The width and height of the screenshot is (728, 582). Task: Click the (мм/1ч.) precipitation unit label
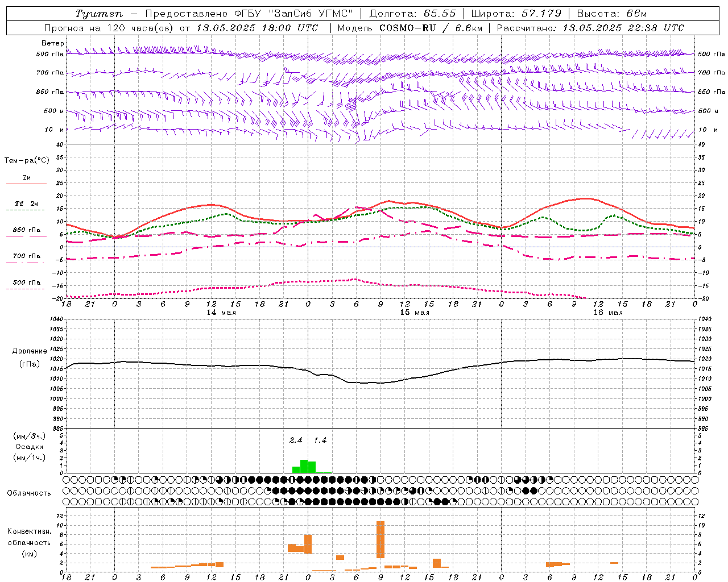click(x=30, y=458)
